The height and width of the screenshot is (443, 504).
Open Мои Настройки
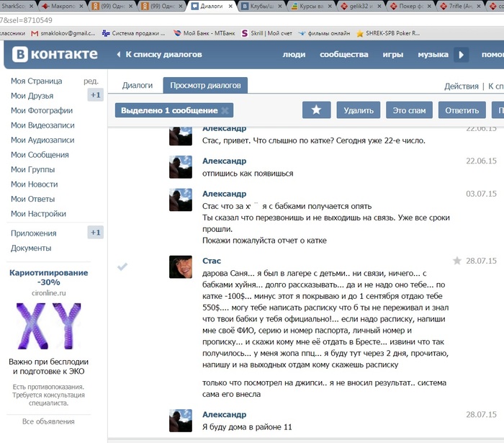click(39, 214)
